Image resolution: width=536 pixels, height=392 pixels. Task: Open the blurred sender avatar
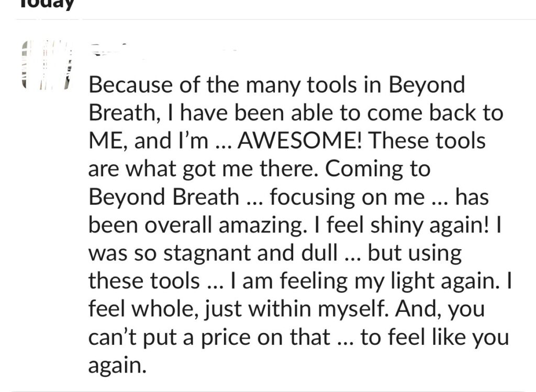(47, 65)
